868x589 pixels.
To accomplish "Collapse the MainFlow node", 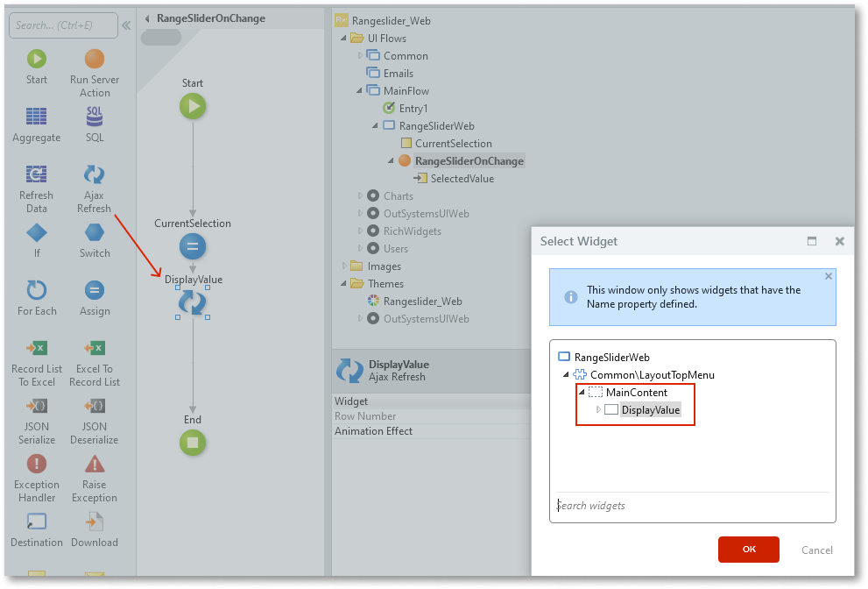I will [x=357, y=90].
